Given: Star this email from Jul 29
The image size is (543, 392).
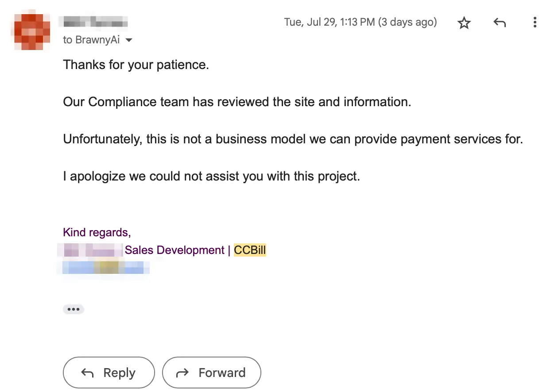Looking at the screenshot, I should [464, 23].
